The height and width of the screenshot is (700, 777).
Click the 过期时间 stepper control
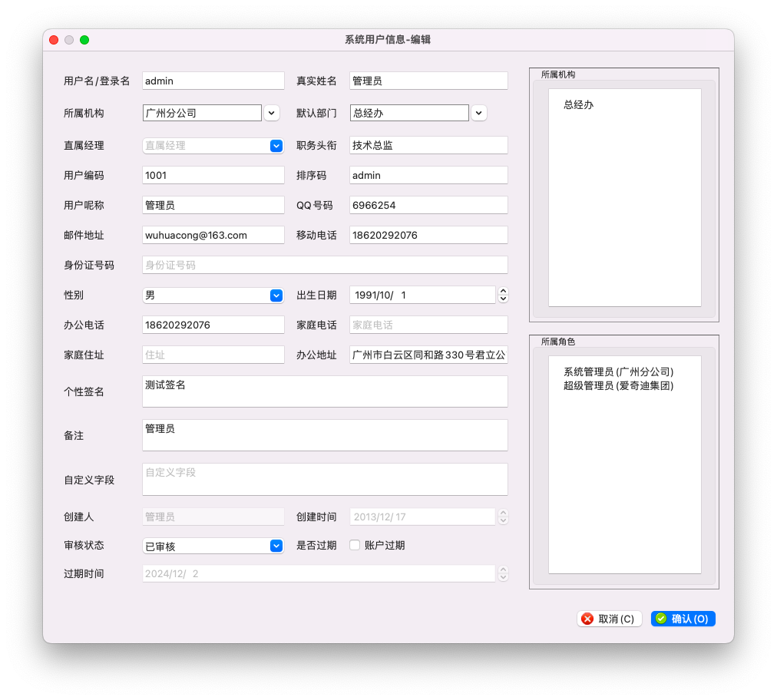click(503, 573)
